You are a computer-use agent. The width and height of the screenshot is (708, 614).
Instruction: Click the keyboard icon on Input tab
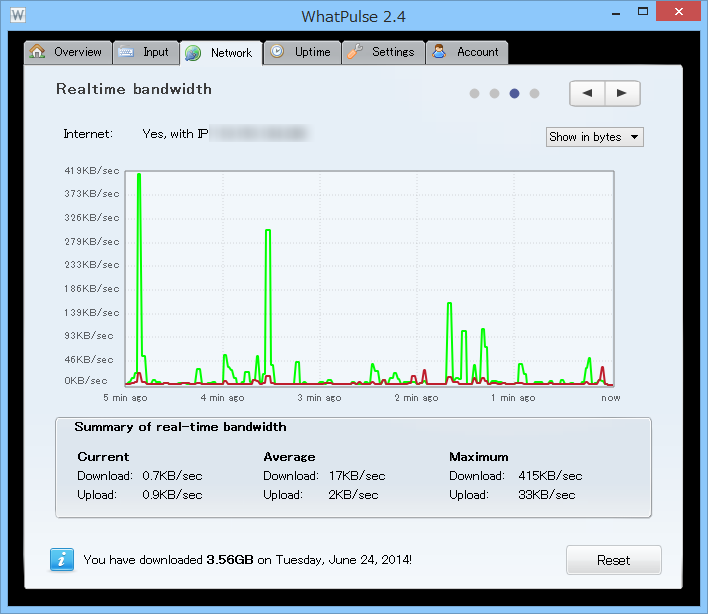click(126, 52)
